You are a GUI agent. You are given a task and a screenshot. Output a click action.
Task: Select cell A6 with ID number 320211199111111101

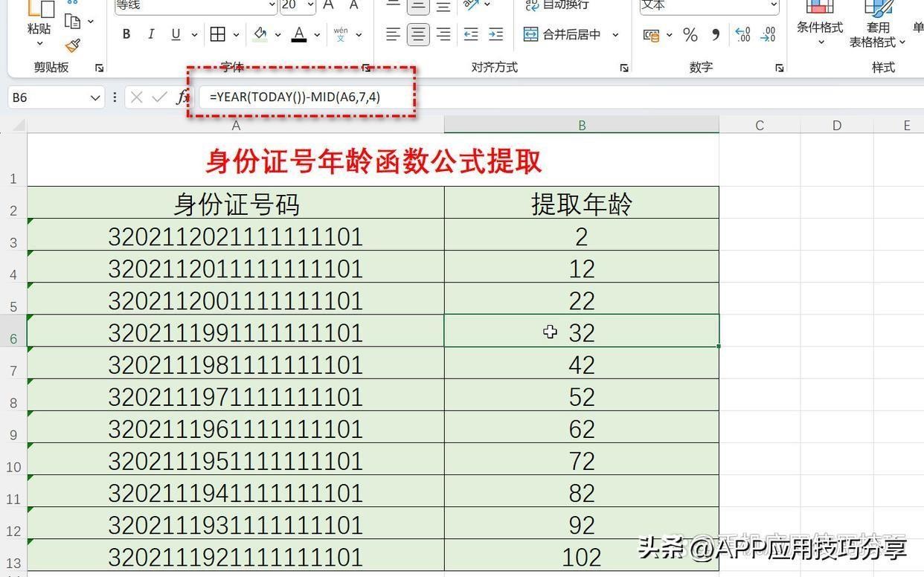coord(235,332)
